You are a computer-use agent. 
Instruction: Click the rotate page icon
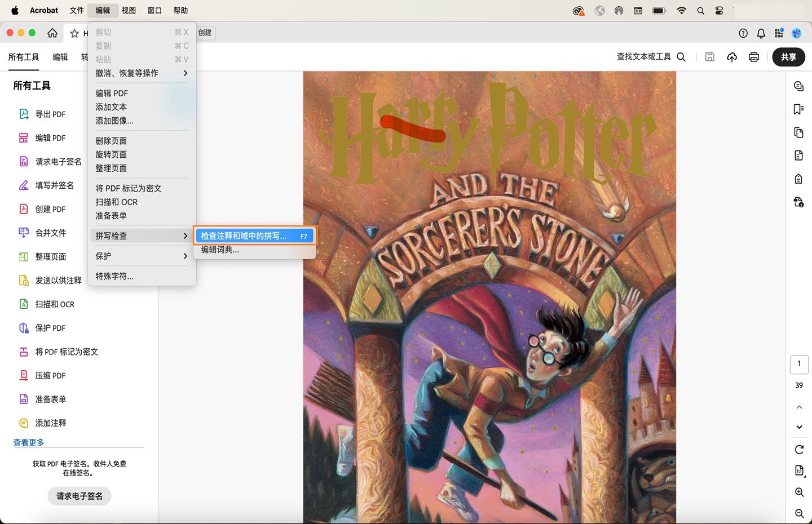799,449
